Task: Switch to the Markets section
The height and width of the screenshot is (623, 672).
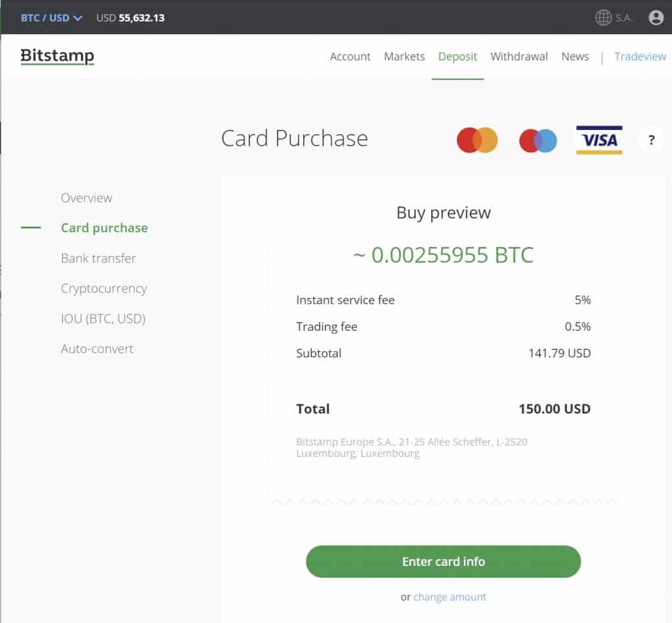Action: 404,56
